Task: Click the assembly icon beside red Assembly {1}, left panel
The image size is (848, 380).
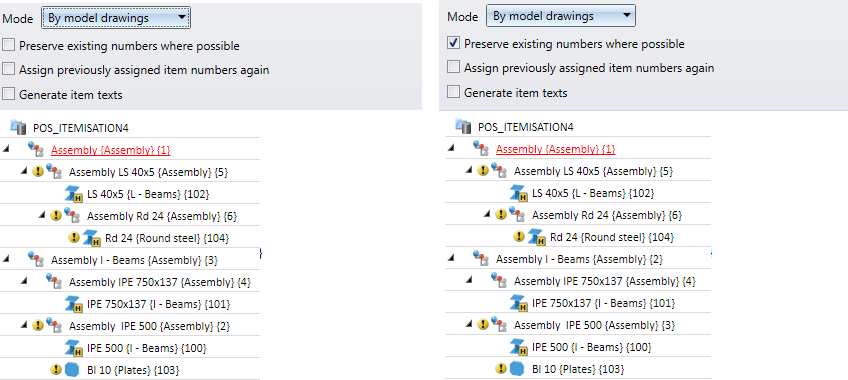Action: click(x=36, y=149)
